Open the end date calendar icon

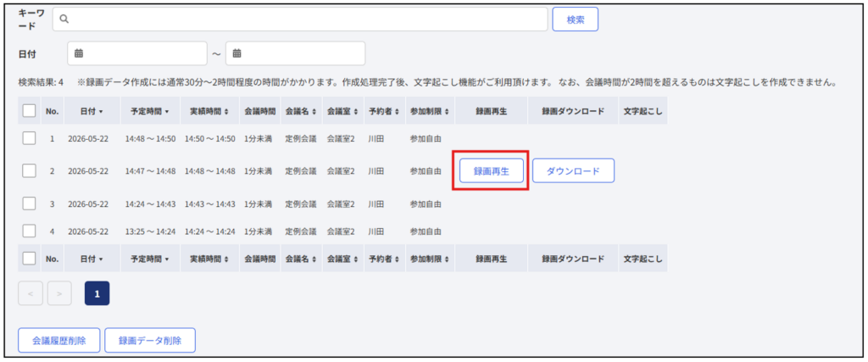237,53
